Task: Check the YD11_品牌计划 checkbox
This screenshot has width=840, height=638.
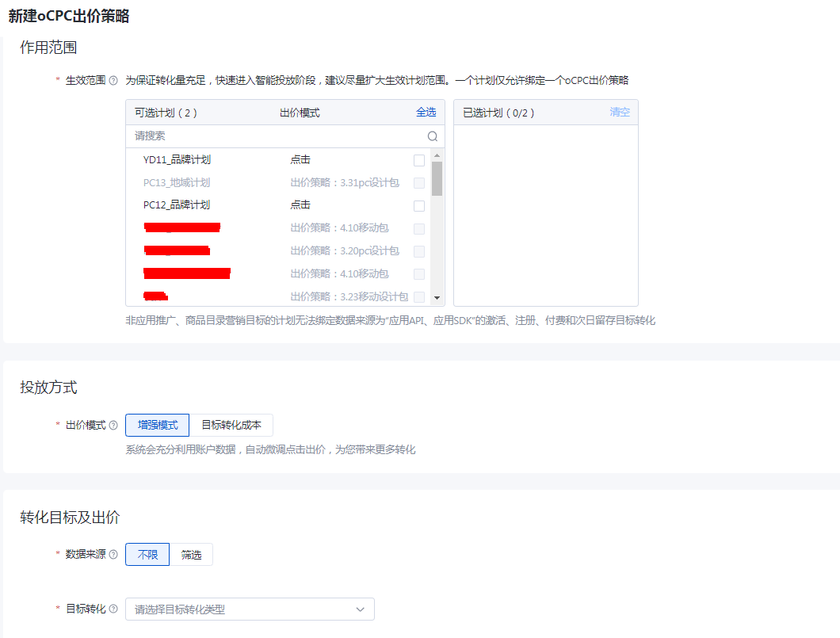Action: pyautogui.click(x=418, y=159)
